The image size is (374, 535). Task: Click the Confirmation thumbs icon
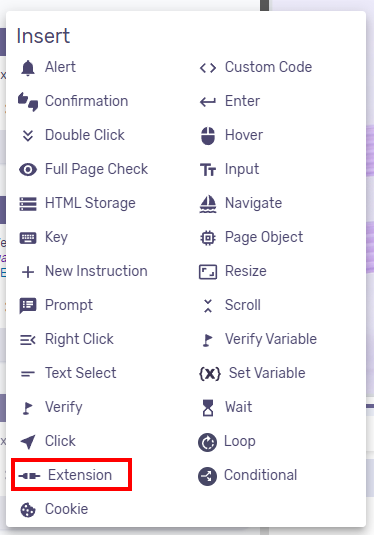[28, 101]
